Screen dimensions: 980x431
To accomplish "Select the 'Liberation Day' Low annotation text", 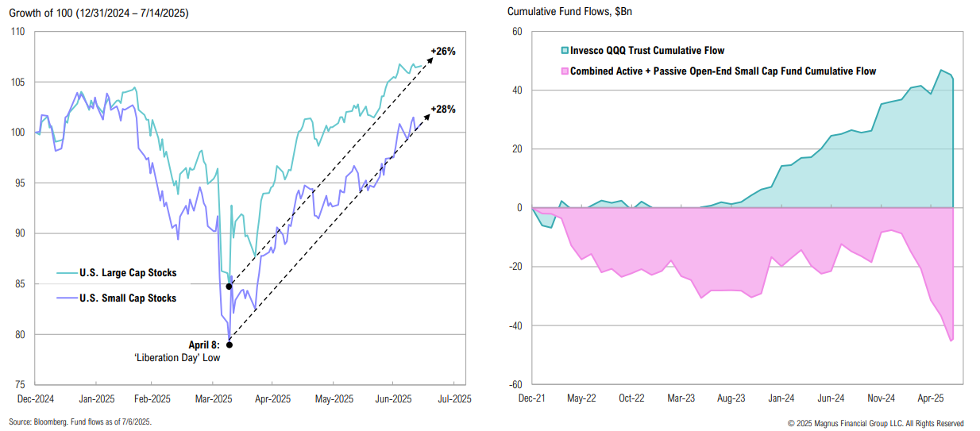I will [x=177, y=358].
